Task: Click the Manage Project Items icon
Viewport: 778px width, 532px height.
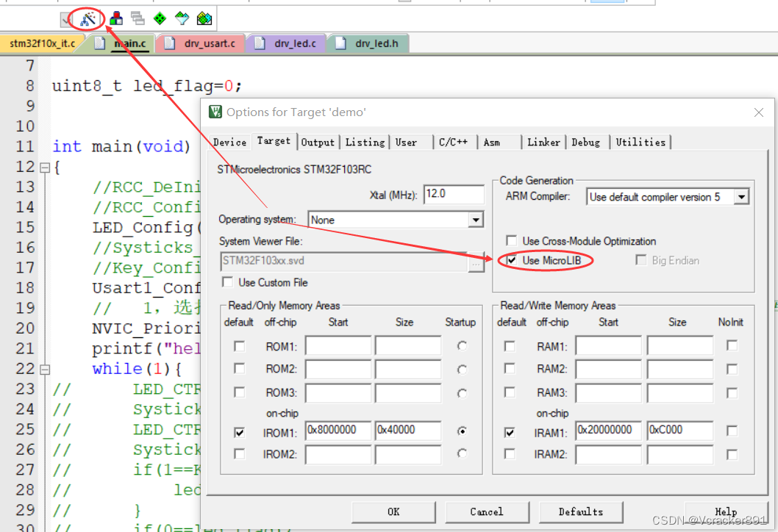Action: [x=115, y=19]
